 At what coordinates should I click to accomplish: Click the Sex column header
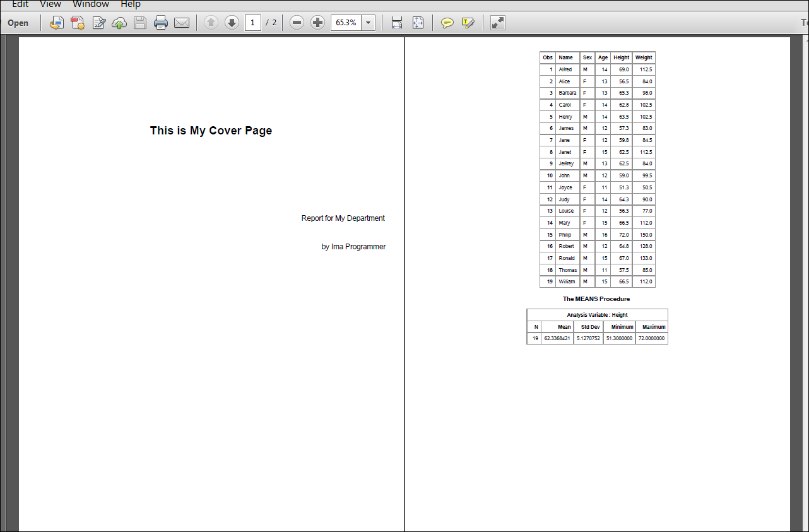click(588, 57)
